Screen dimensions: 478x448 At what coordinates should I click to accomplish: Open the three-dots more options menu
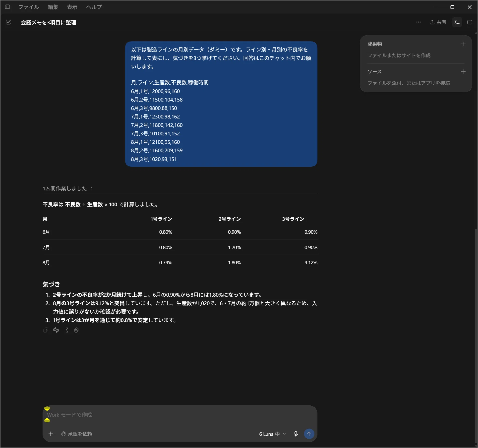[x=418, y=22]
